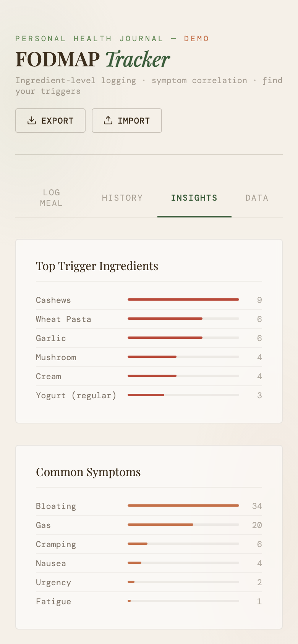Click the Fatigue symptom label
This screenshot has height=644, width=298.
click(x=53, y=601)
